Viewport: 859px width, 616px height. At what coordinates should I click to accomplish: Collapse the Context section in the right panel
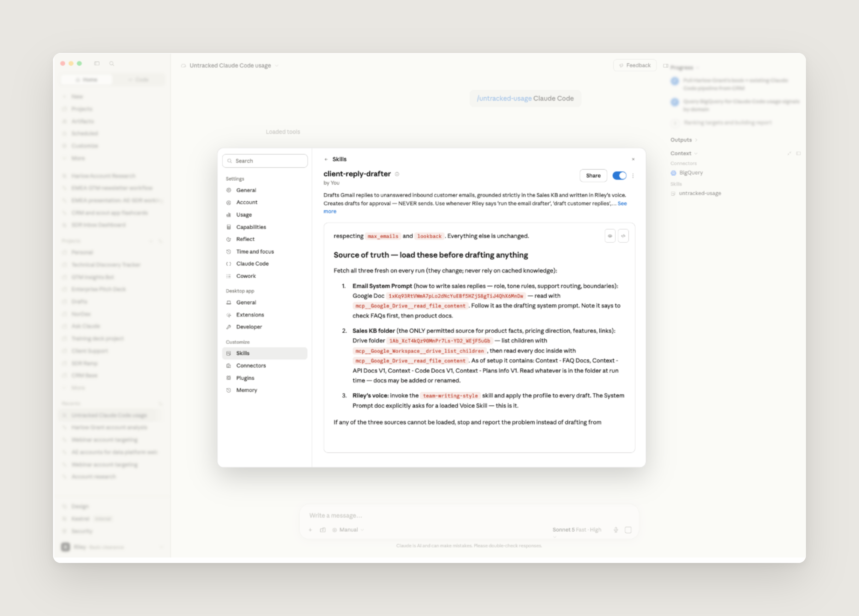[x=684, y=154]
